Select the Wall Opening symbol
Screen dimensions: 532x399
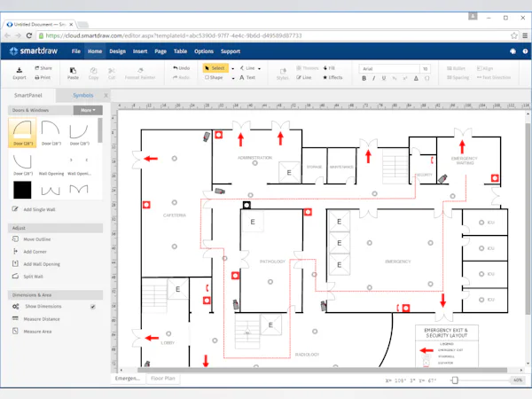point(51,167)
